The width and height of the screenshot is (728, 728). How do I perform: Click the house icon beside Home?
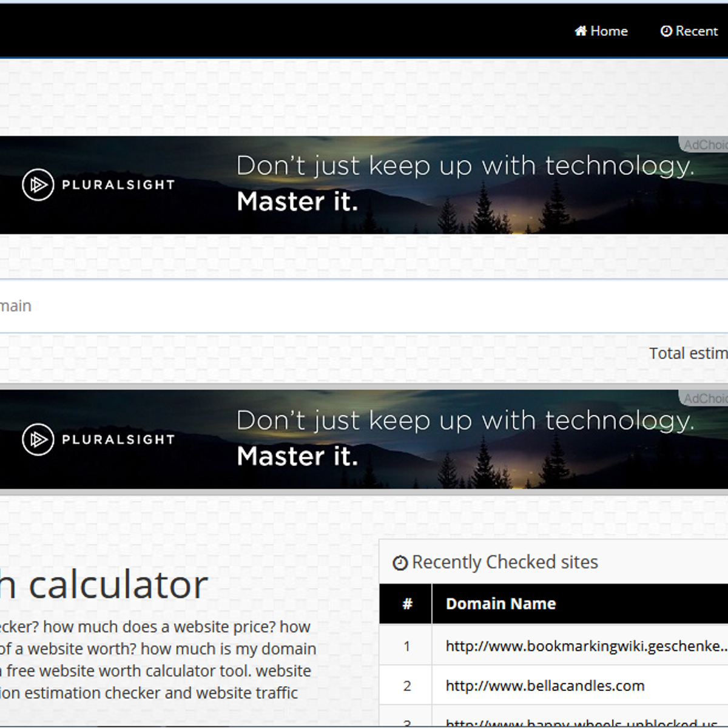pyautogui.click(x=581, y=31)
